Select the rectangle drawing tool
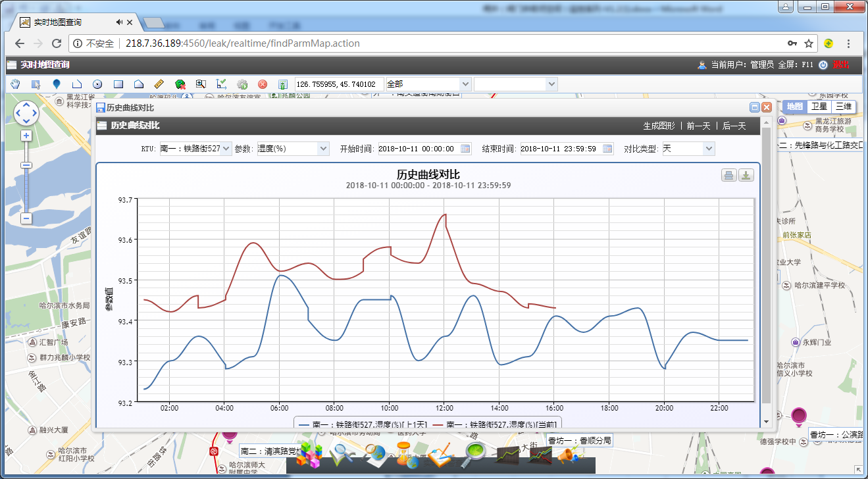 (x=118, y=84)
